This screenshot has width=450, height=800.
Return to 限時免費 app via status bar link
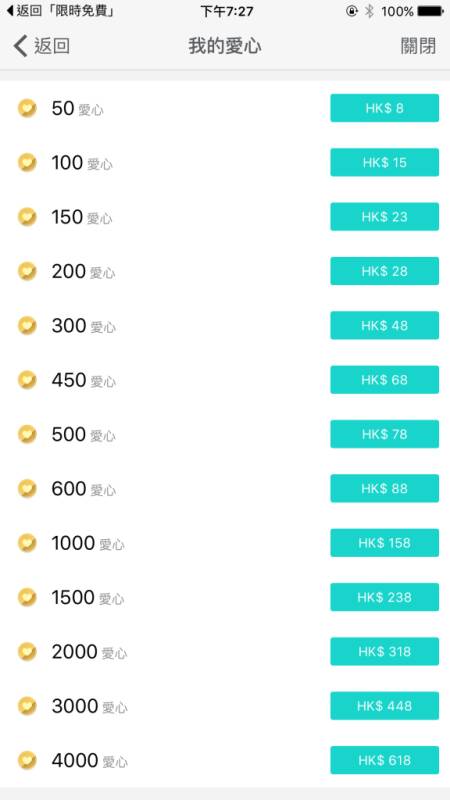pos(60,11)
